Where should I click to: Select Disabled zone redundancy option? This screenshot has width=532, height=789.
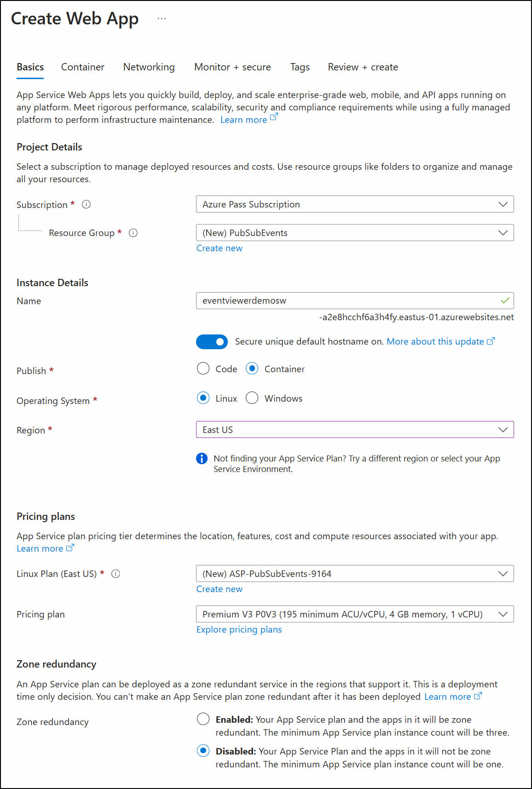[x=203, y=751]
